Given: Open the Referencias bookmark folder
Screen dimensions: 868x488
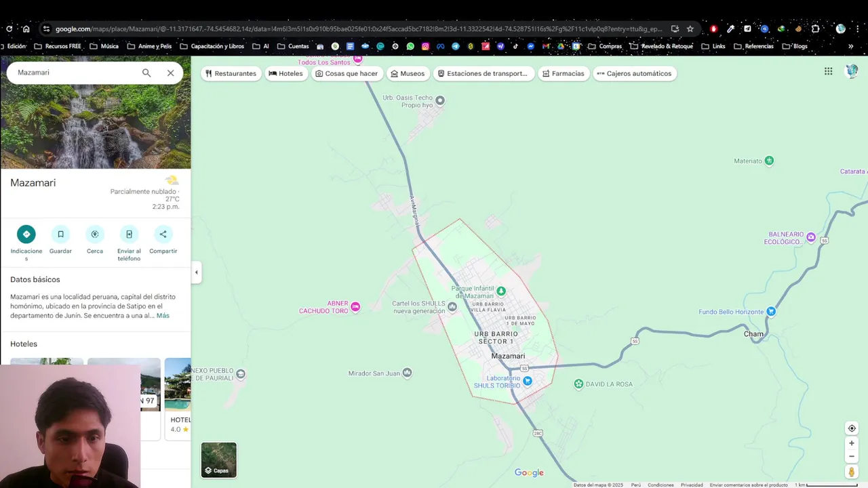Looking at the screenshot, I should point(754,46).
